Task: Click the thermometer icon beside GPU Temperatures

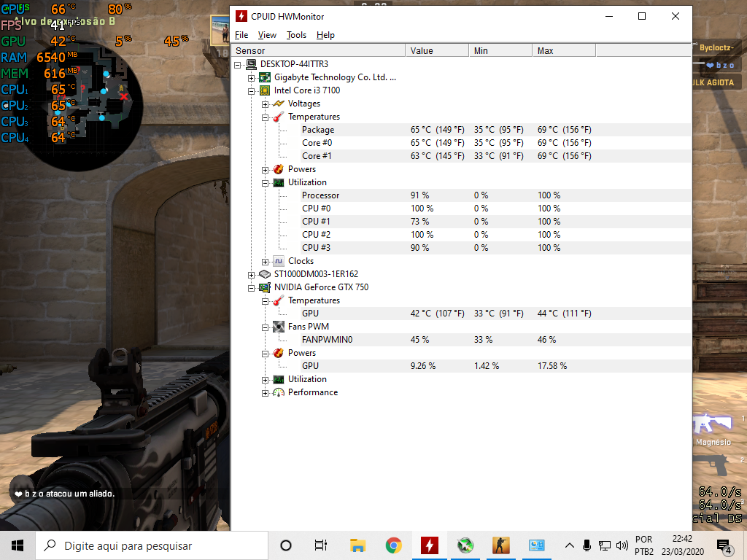Action: [279, 300]
